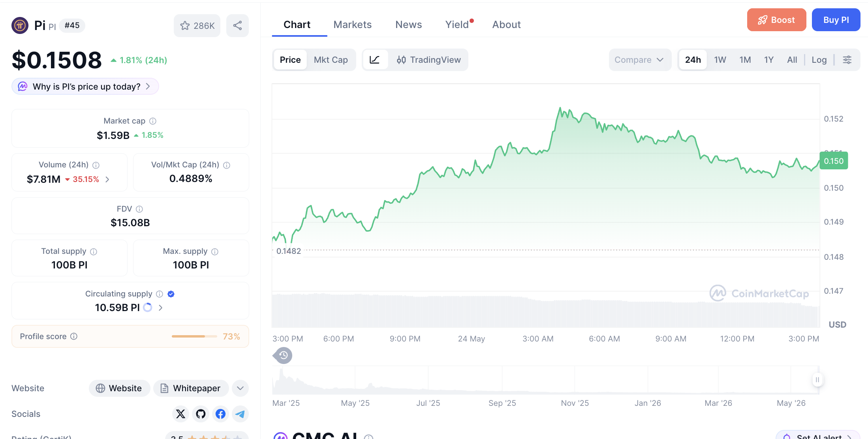Click the chart history clock icon
The height and width of the screenshot is (439, 868).
coord(283,356)
